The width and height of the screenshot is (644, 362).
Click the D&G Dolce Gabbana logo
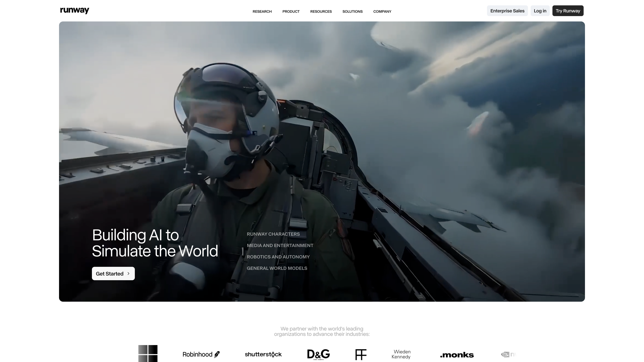coord(318,354)
